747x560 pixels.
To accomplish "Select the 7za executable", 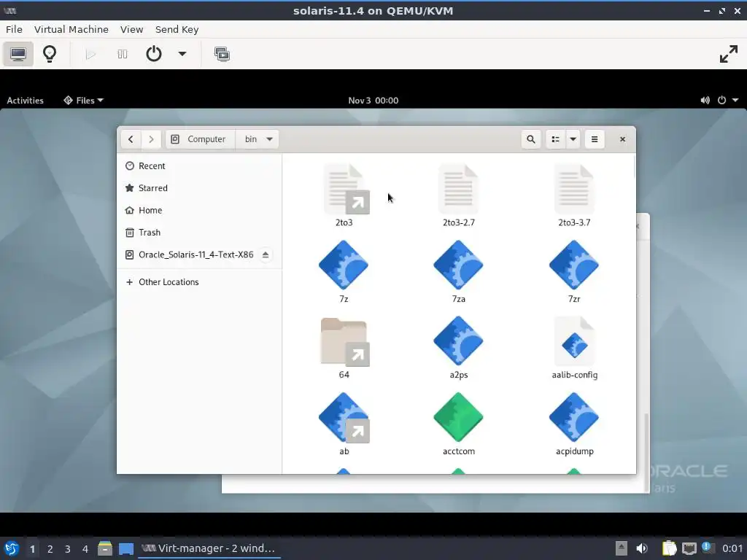I will (x=459, y=272).
